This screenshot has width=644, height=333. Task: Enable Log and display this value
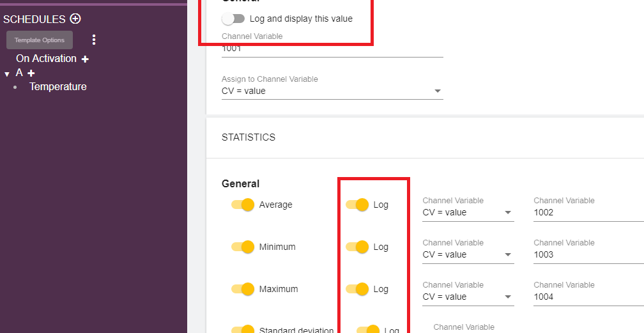[233, 19]
